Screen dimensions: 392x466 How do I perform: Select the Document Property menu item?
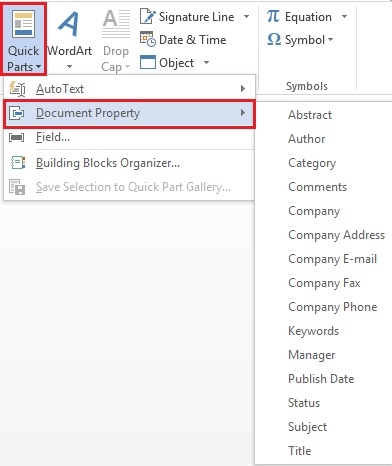click(x=129, y=113)
